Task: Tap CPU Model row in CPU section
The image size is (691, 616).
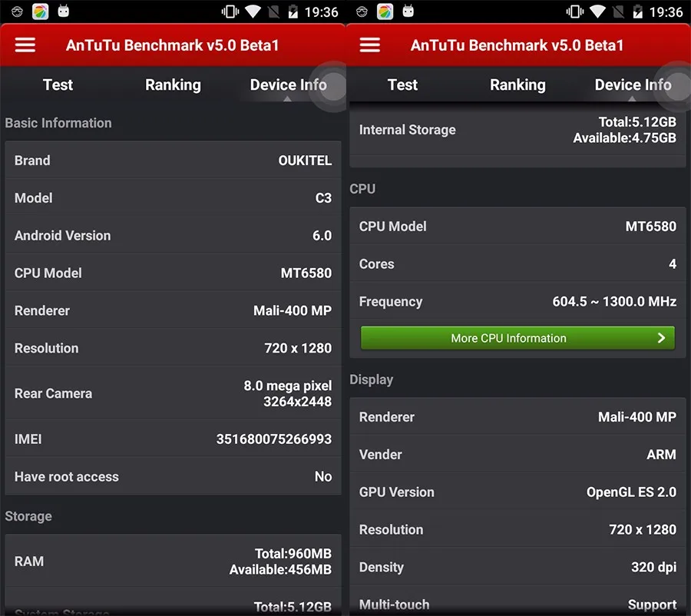Action: tap(517, 226)
